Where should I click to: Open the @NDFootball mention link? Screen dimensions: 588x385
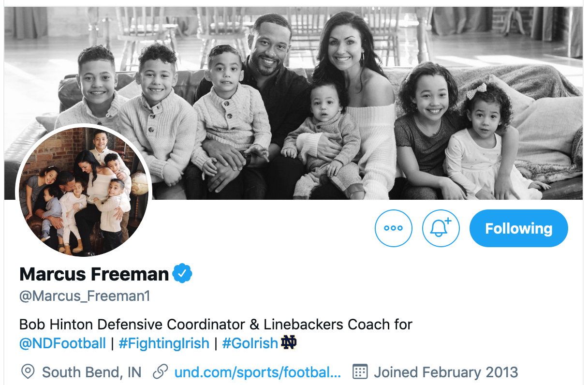62,343
